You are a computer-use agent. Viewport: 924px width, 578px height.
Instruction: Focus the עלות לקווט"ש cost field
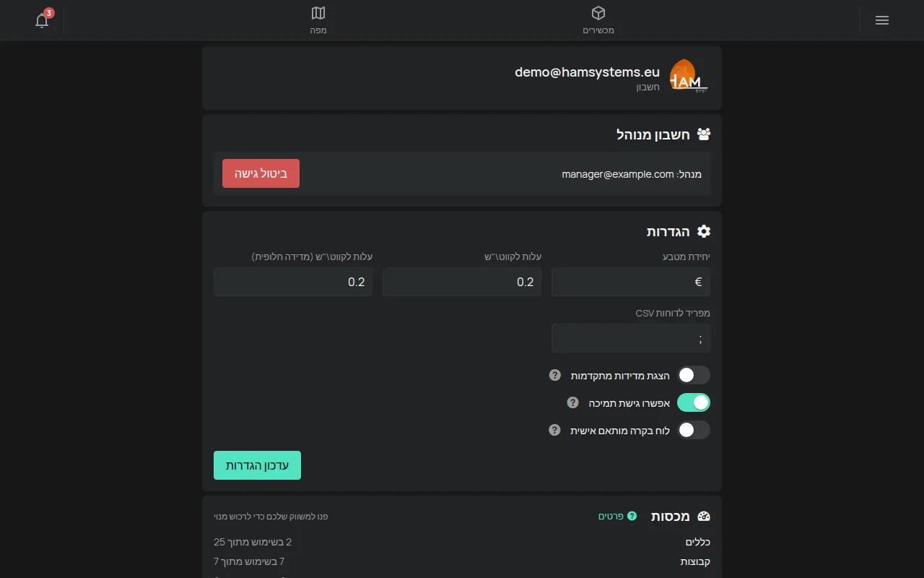click(x=462, y=282)
